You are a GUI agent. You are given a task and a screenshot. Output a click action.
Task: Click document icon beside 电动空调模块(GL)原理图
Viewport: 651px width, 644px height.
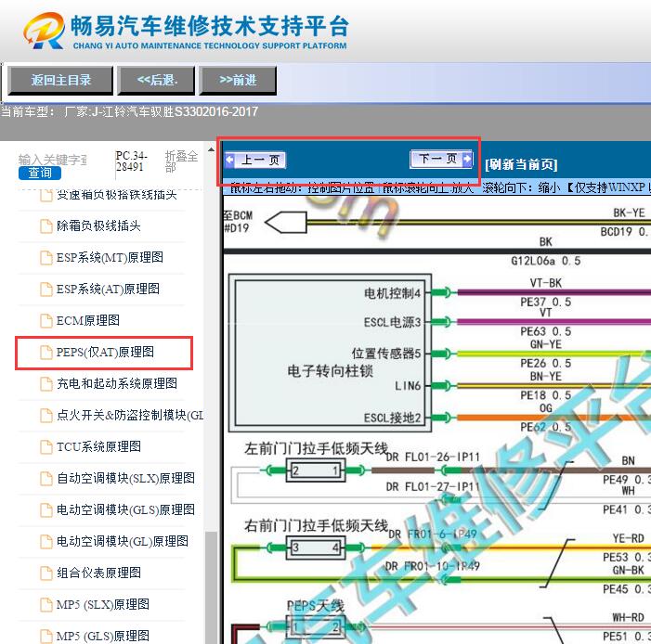(46, 542)
